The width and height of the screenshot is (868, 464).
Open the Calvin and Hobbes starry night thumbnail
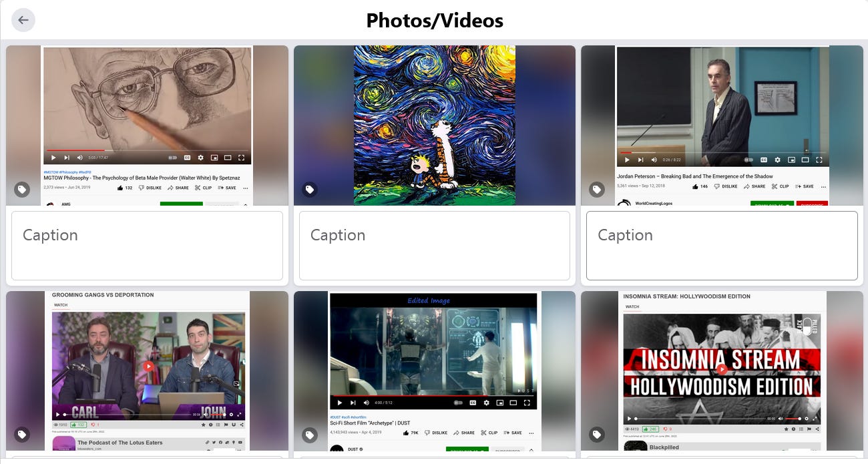click(x=435, y=126)
